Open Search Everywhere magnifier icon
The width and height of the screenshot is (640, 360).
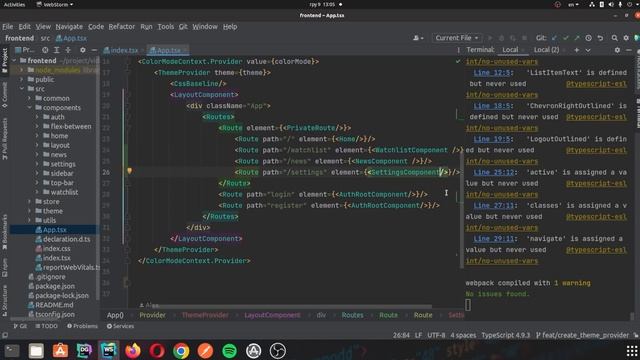pos(614,38)
